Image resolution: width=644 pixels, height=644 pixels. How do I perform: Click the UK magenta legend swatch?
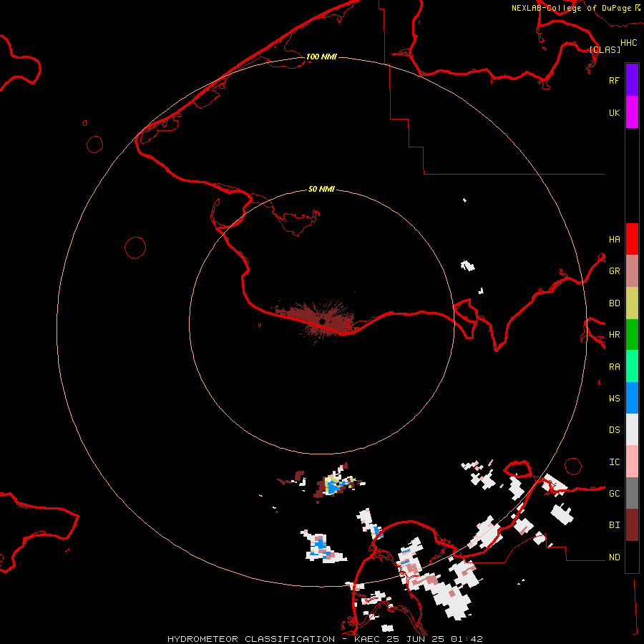point(632,112)
